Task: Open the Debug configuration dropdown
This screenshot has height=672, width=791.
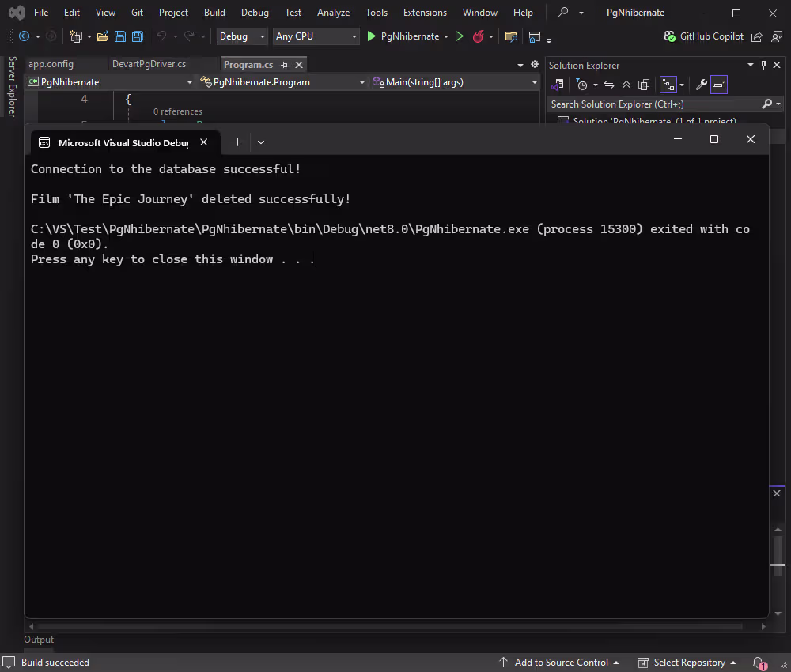Action: (243, 36)
